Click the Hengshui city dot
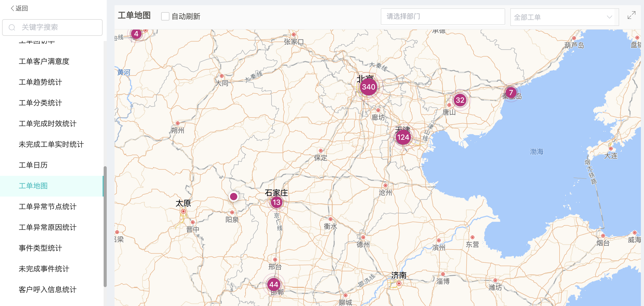The image size is (644, 306). 331,219
